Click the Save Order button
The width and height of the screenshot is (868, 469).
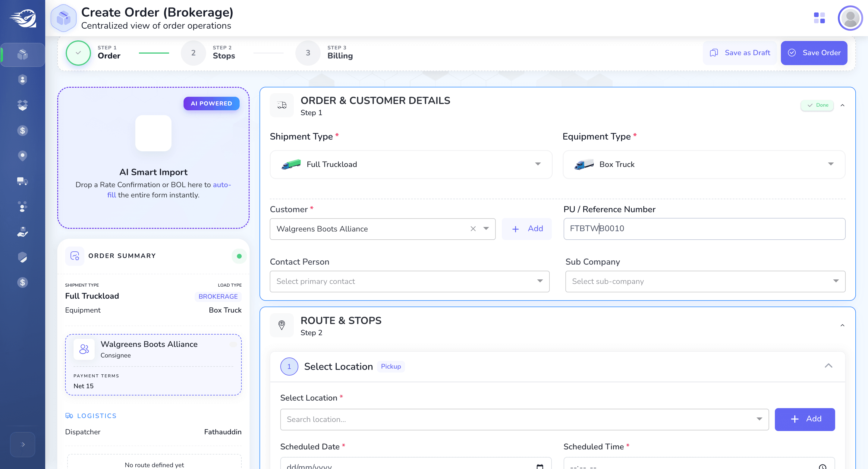(814, 53)
